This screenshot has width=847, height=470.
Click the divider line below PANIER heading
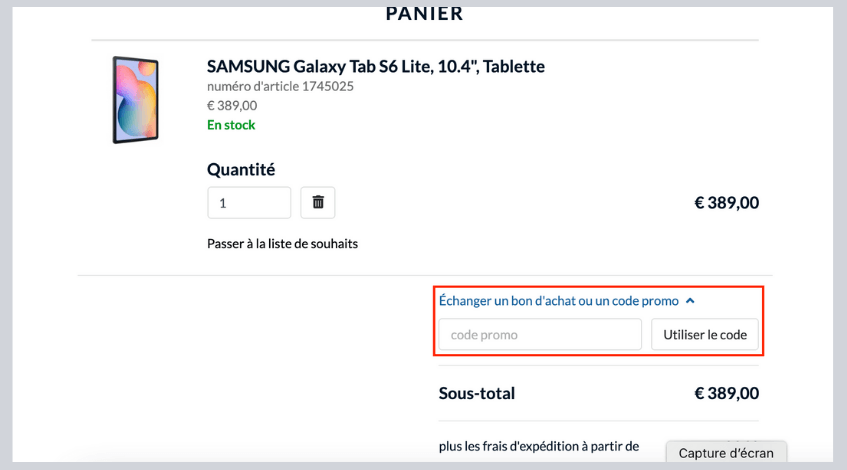tap(424, 40)
